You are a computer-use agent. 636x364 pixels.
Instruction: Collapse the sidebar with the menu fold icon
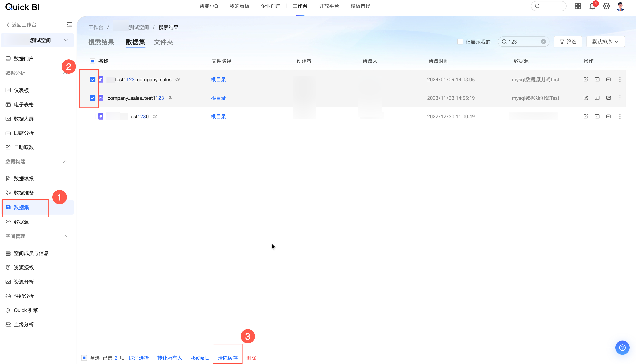coord(69,25)
